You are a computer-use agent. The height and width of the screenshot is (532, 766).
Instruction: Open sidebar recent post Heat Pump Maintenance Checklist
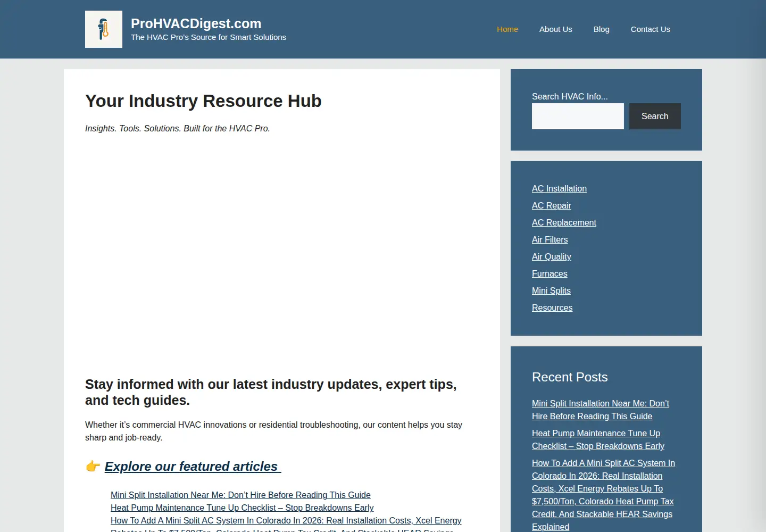point(598,439)
